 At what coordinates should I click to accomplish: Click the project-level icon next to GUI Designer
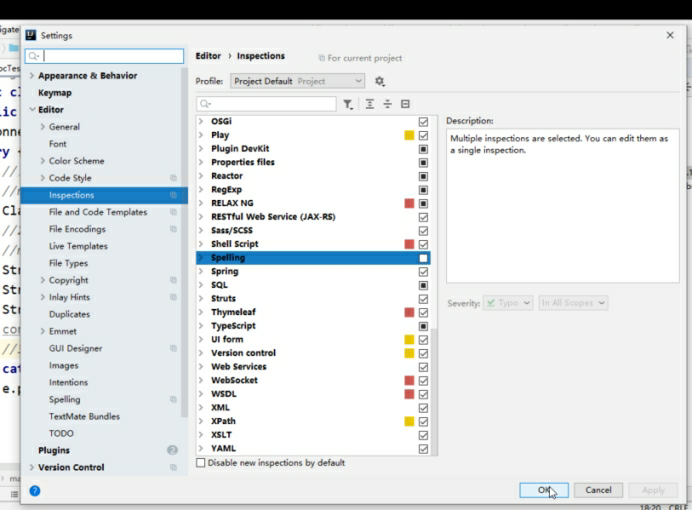pos(173,348)
